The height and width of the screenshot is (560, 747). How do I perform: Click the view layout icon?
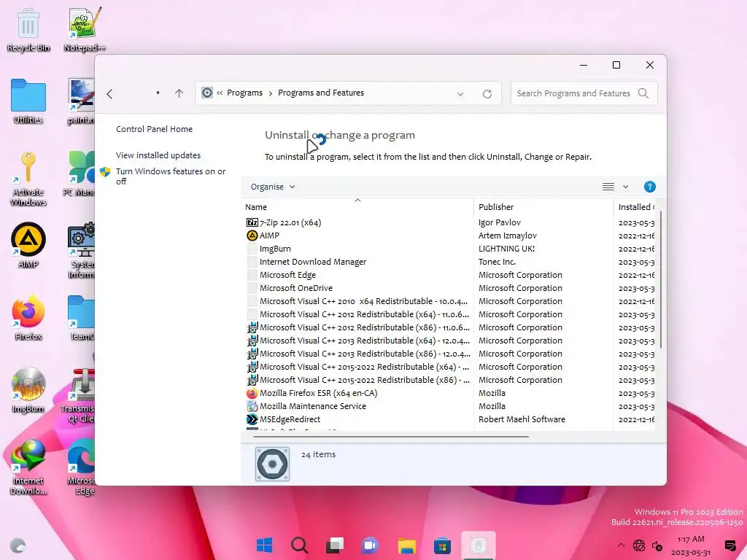coord(608,187)
